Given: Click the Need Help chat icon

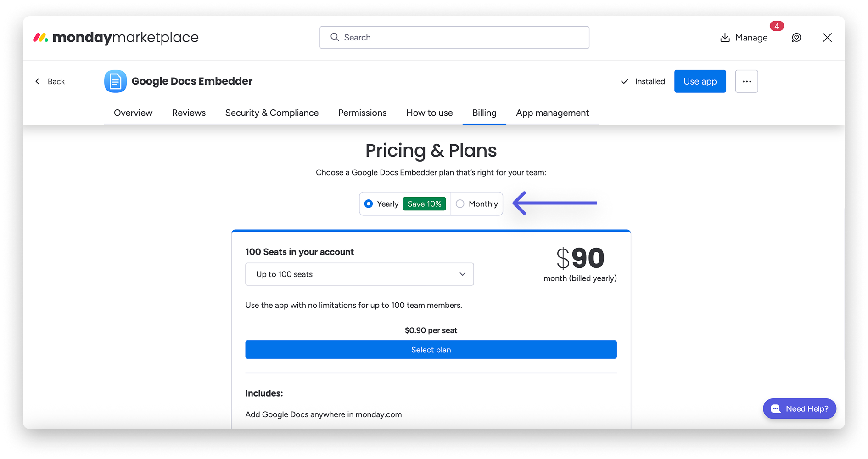Looking at the screenshot, I should [x=776, y=408].
